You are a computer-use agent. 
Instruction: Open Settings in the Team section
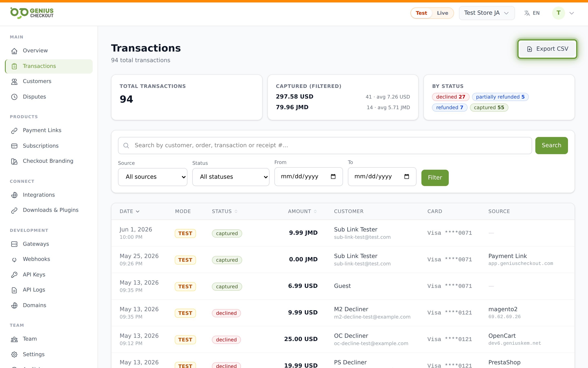[49, 354]
